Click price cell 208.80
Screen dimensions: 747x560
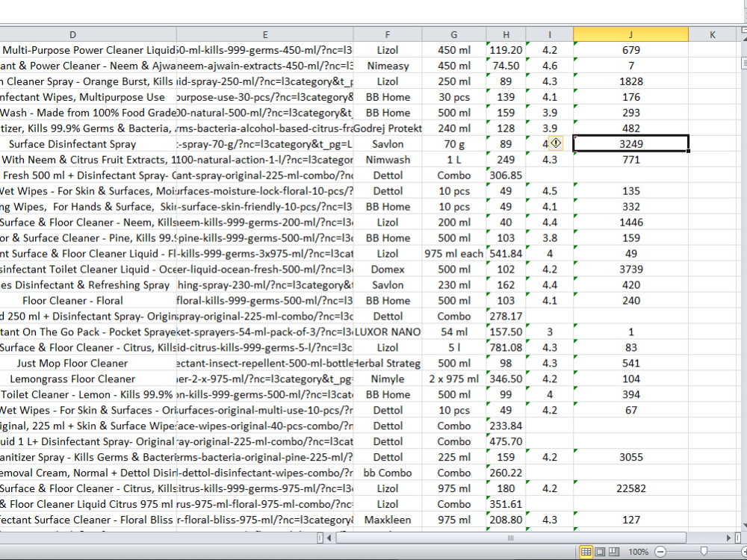(506, 520)
